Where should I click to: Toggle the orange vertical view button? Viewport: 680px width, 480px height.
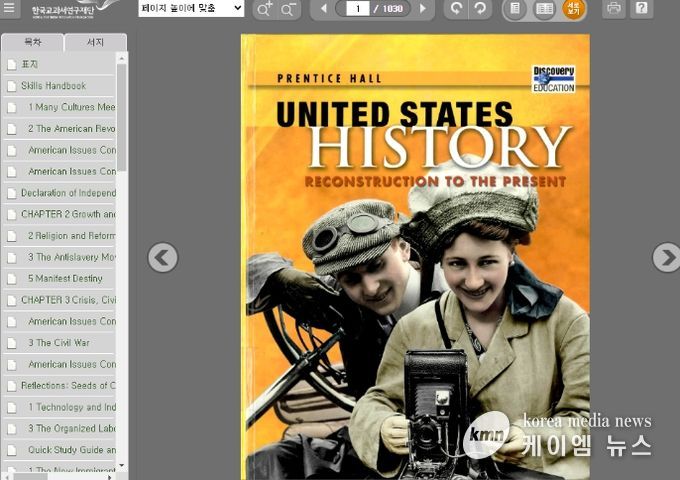[x=574, y=9]
